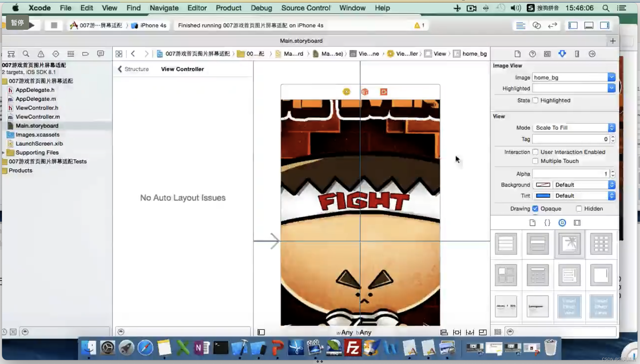Switch to Assistant editor

pyautogui.click(x=536, y=25)
